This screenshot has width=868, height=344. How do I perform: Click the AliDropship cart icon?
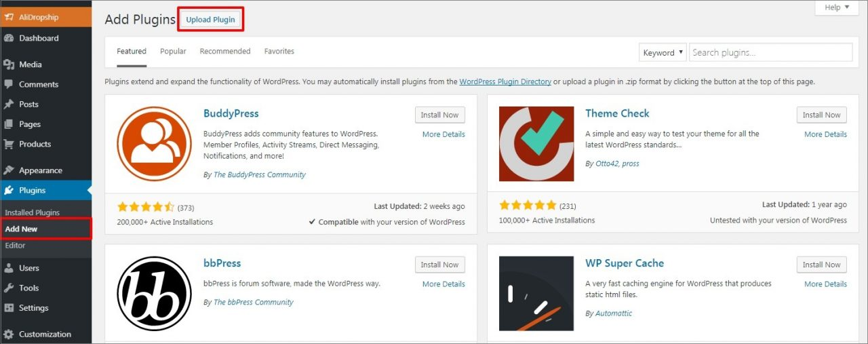tap(9, 17)
